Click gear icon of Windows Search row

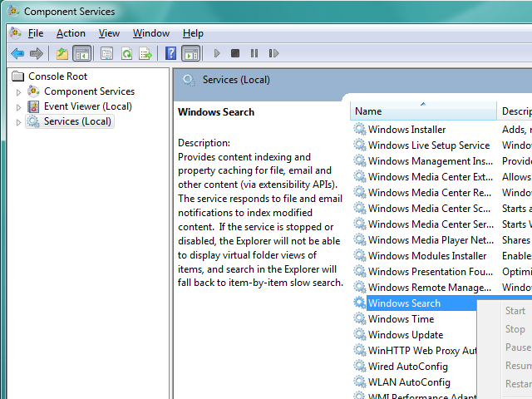click(x=360, y=303)
